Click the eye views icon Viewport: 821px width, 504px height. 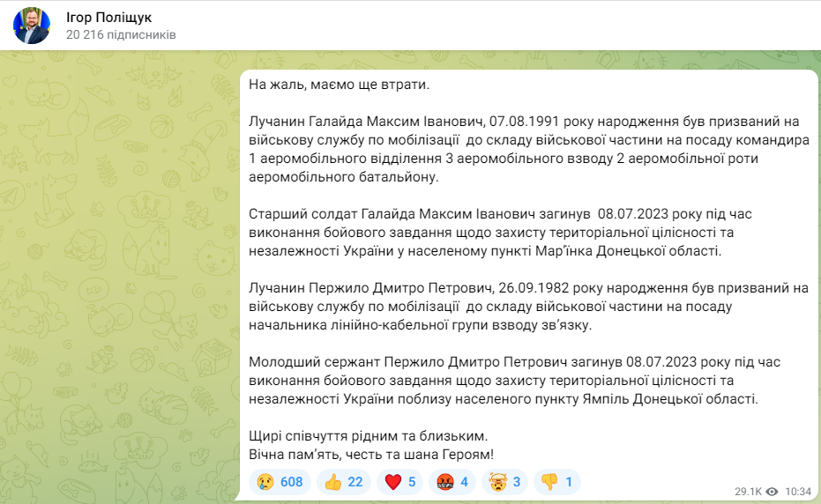[x=772, y=491]
